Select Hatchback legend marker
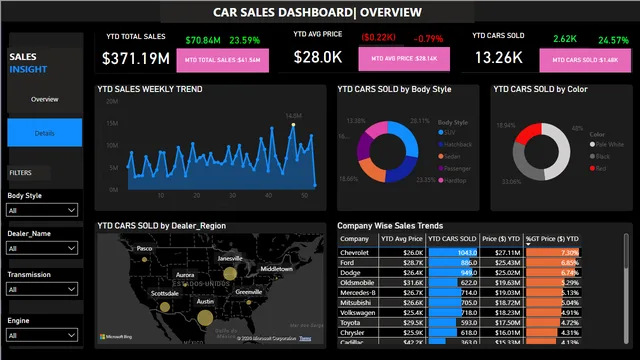640x360 pixels. pos(441,144)
